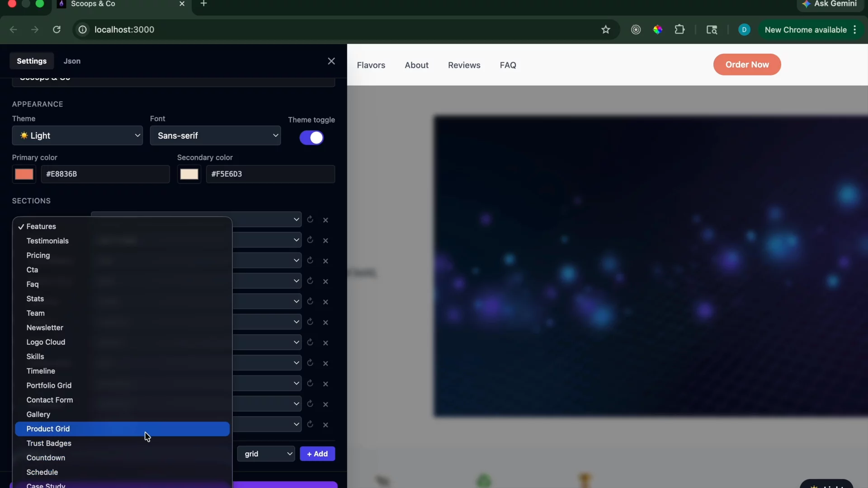This screenshot has height=488, width=868.
Task: Switch to the Json tab
Action: (x=72, y=61)
